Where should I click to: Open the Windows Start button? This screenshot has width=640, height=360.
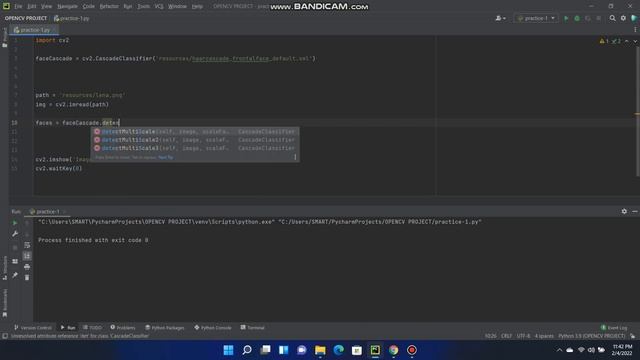point(229,350)
